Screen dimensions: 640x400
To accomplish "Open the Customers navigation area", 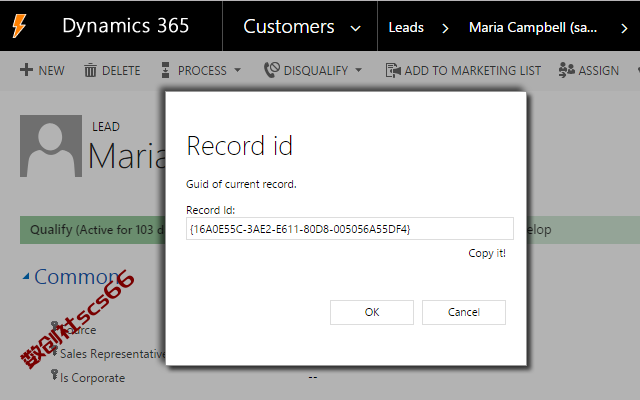I will [289, 27].
